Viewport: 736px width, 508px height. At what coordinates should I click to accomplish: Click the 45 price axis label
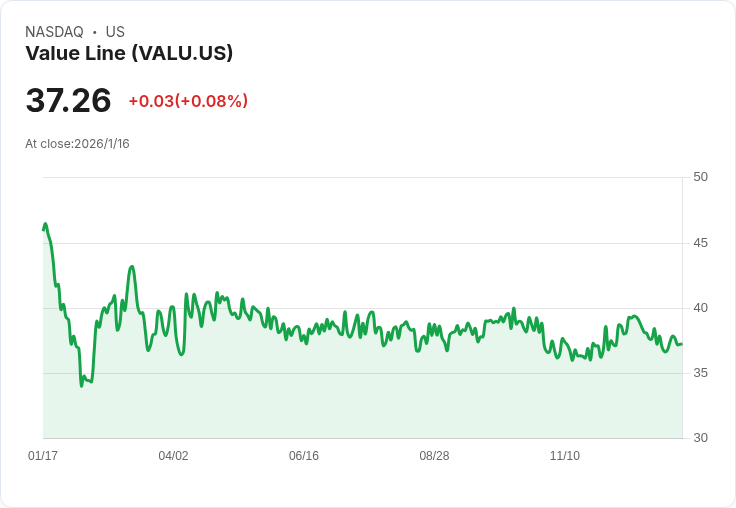[700, 243]
